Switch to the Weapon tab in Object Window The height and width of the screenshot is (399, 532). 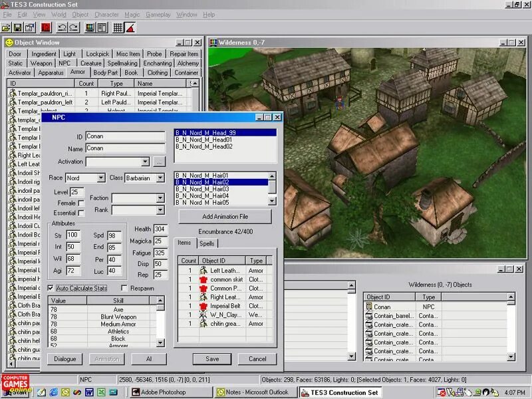tap(41, 63)
